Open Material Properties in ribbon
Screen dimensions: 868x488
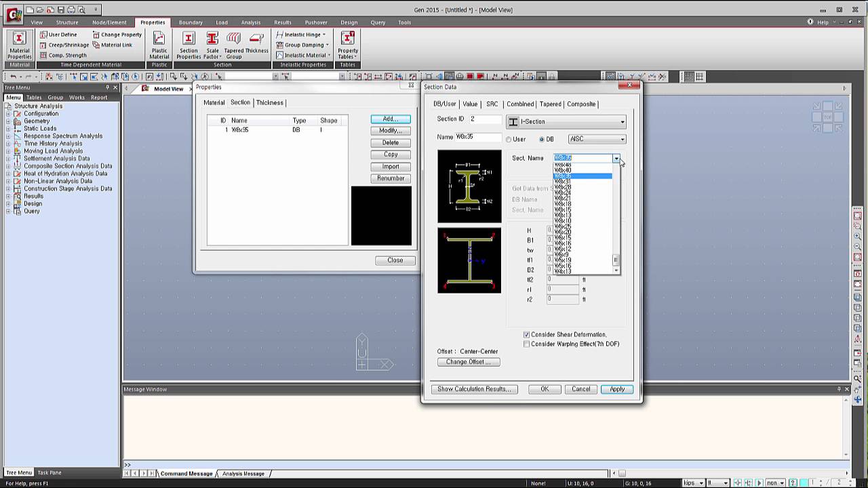20,45
